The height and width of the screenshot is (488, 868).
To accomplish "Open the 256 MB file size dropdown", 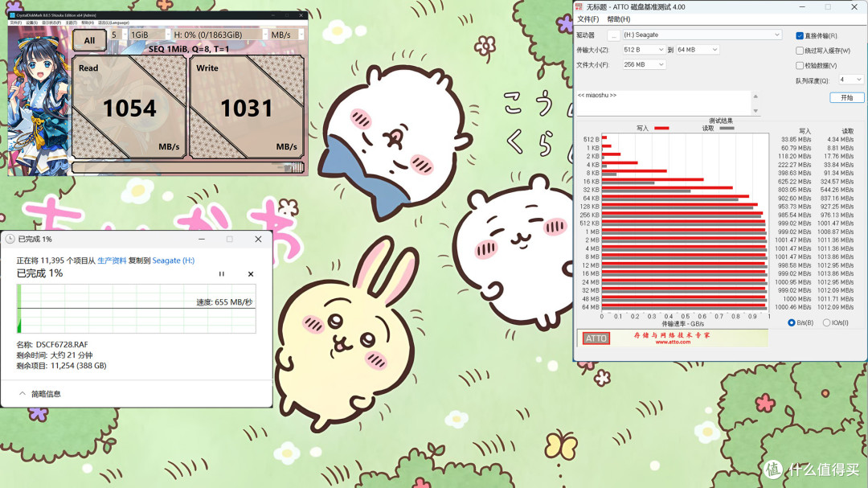I will [643, 64].
